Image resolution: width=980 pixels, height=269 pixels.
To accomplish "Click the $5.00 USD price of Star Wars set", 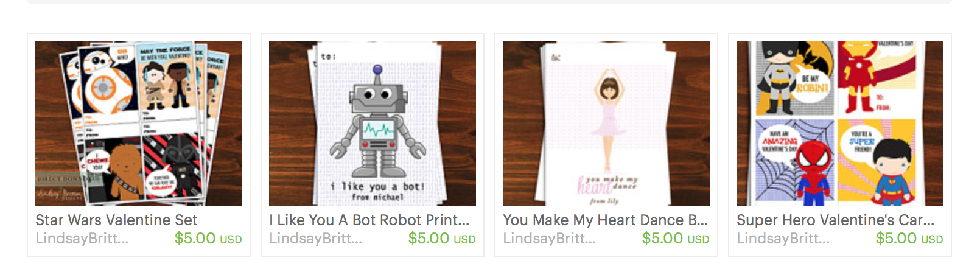I will 208,239.
